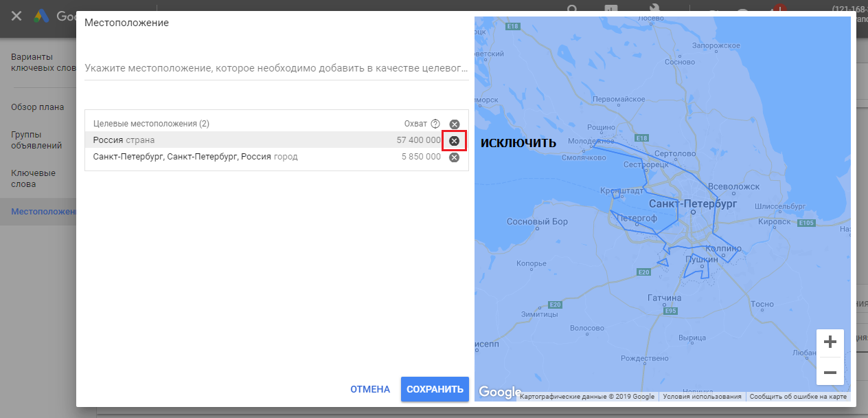This screenshot has height=418, width=868.
Task: Zoom in on the map
Action: click(830, 342)
